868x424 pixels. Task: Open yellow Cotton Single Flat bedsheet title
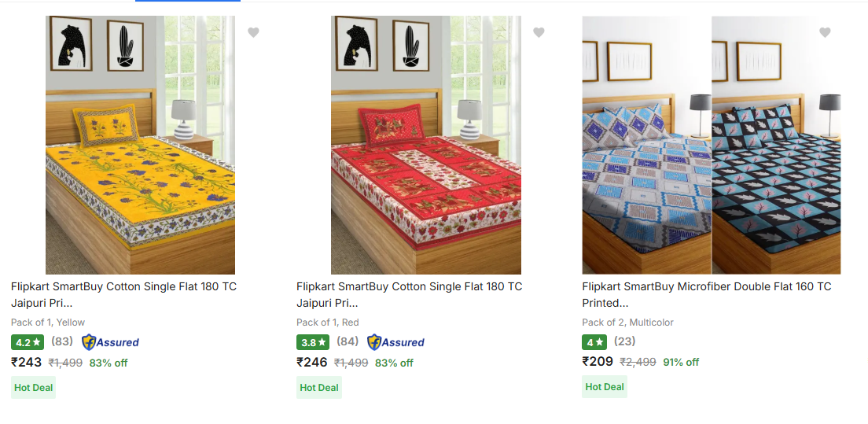(x=123, y=294)
